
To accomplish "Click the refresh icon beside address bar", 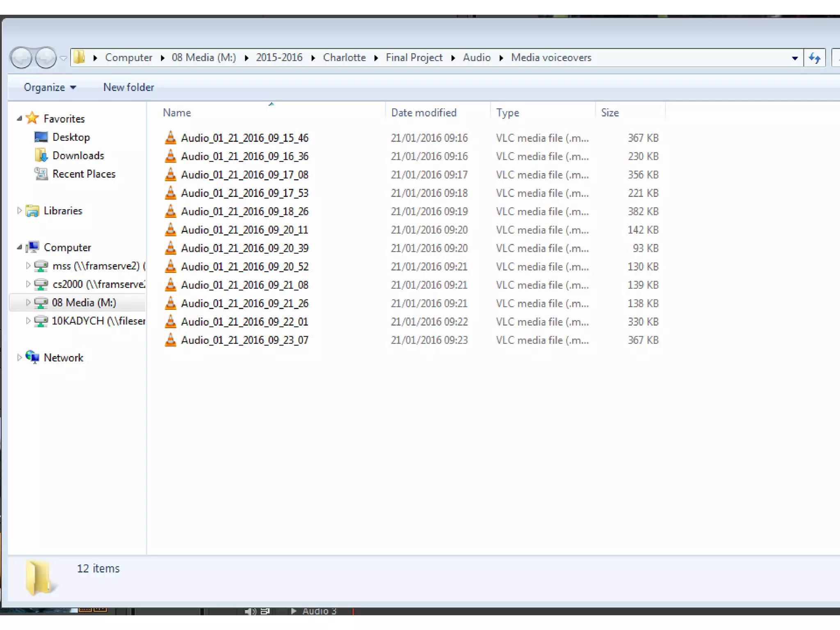I will pyautogui.click(x=814, y=58).
